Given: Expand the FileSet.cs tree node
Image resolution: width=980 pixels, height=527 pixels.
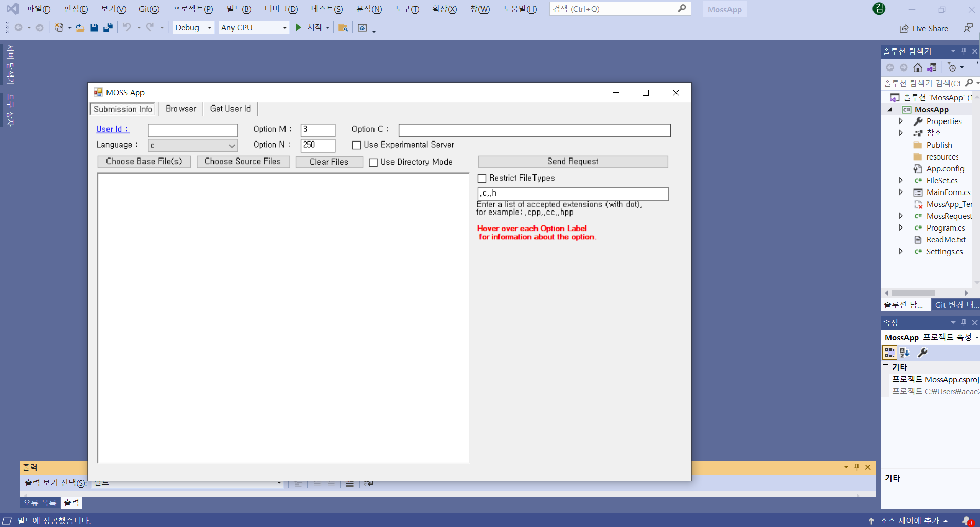Looking at the screenshot, I should click(901, 180).
